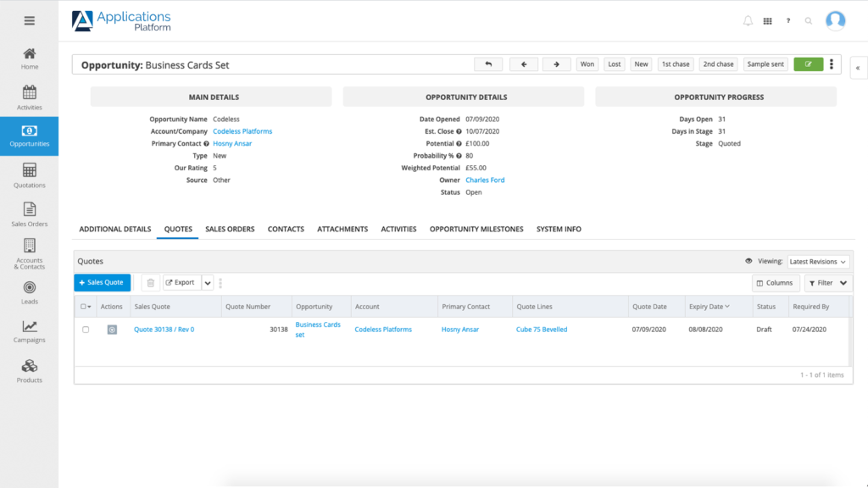Image resolution: width=868 pixels, height=488 pixels.
Task: Select the Quotations icon in the sidebar
Action: (x=29, y=175)
